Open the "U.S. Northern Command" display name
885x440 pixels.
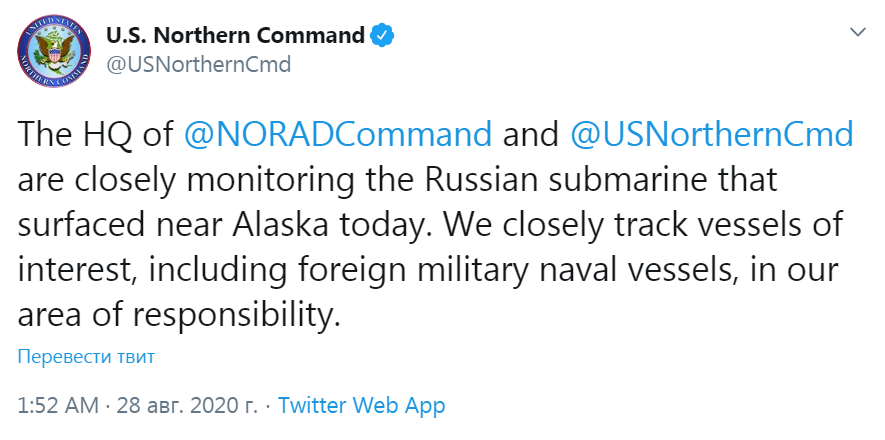[x=235, y=36]
